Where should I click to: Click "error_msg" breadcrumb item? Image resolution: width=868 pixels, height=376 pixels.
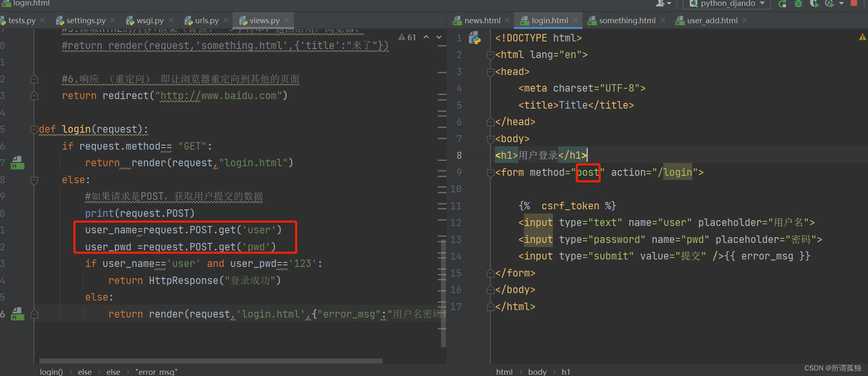pyautogui.click(x=156, y=372)
